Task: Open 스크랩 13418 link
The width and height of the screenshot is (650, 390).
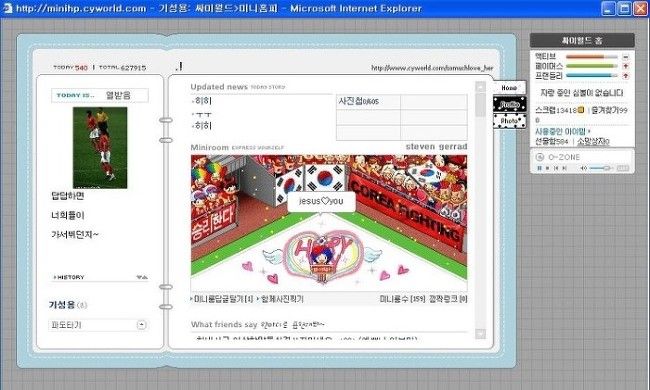Action: pos(556,110)
